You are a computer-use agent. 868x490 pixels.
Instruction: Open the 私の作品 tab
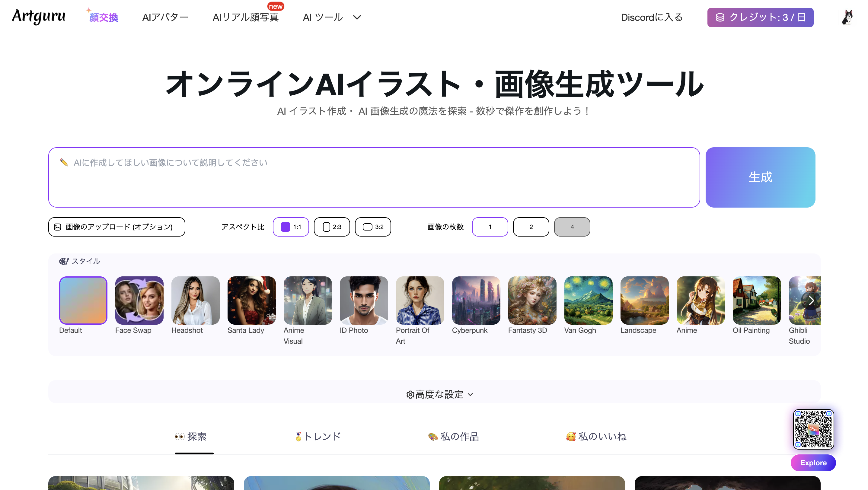453,437
